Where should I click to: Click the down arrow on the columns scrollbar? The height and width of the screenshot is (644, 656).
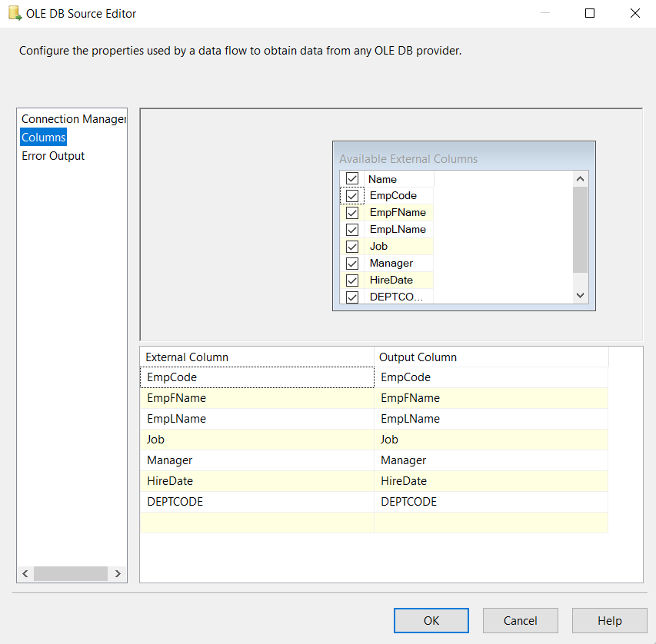click(581, 295)
